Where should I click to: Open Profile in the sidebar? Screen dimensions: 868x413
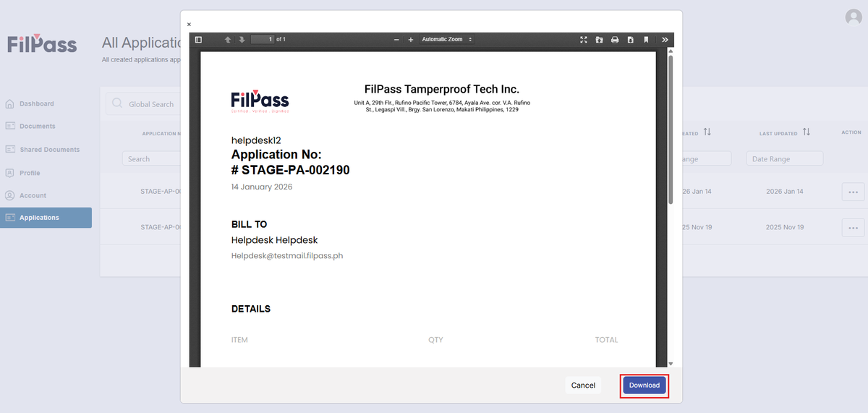[30, 173]
